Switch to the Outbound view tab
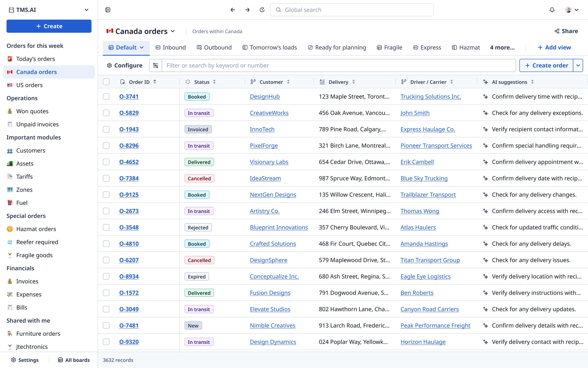The image size is (588, 368). (214, 47)
